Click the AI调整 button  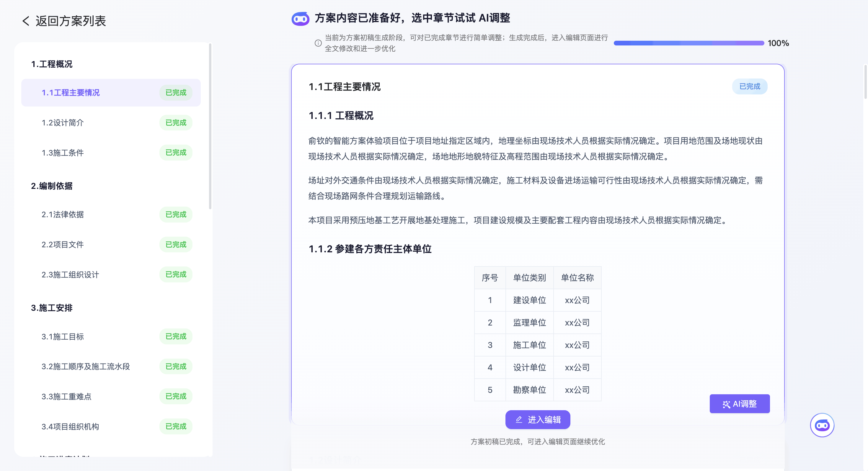(739, 404)
